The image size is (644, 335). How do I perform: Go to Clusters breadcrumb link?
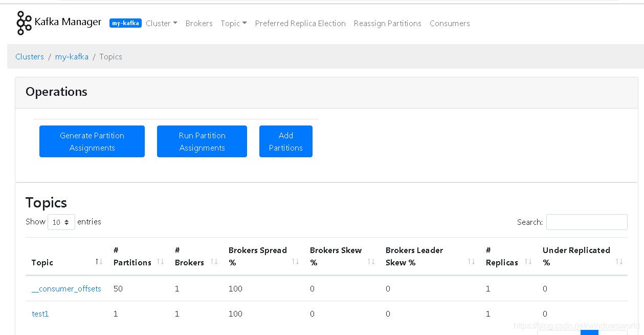30,57
